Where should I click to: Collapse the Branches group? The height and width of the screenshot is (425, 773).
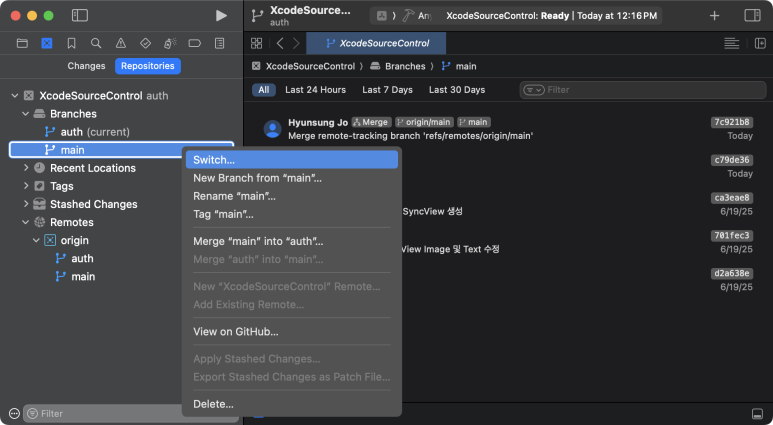click(x=26, y=114)
